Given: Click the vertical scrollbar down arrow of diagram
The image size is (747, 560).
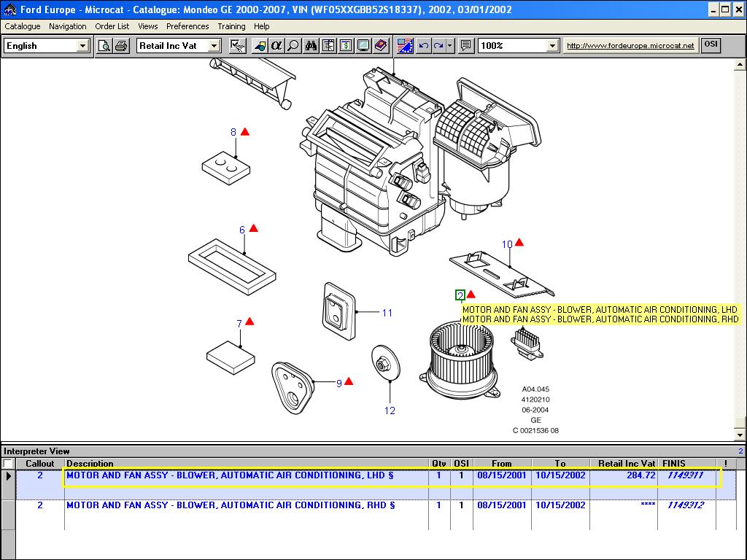Looking at the screenshot, I should click(740, 435).
